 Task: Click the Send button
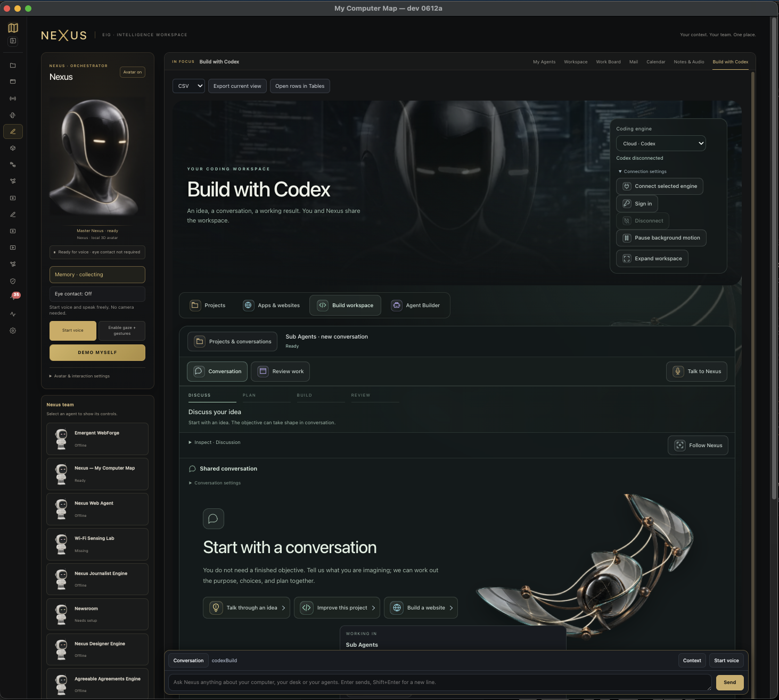[x=730, y=682]
